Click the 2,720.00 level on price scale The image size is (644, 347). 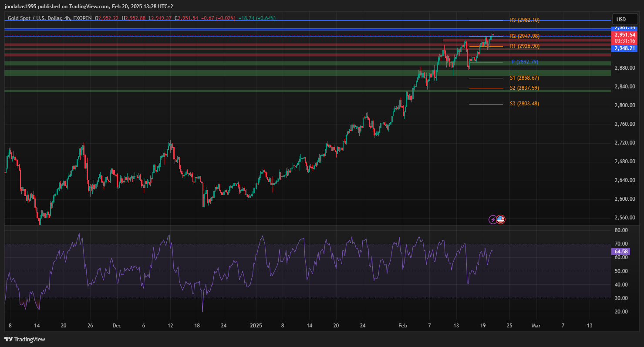pos(624,143)
